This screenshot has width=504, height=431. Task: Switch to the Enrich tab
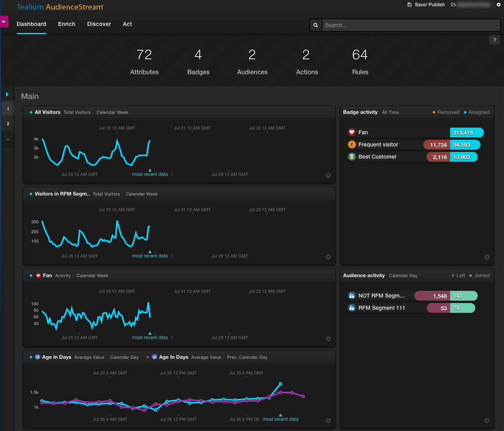tap(66, 24)
